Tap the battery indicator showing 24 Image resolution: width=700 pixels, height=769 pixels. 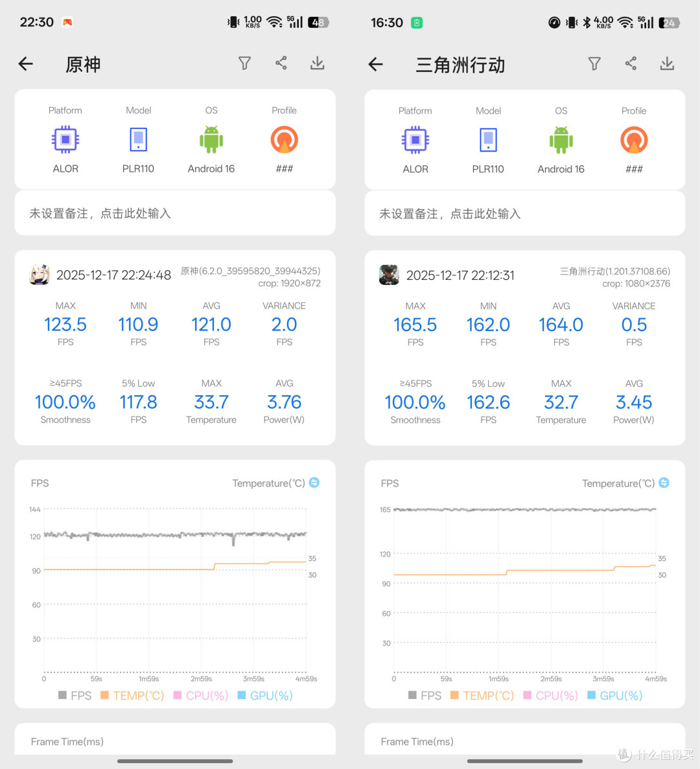click(669, 23)
